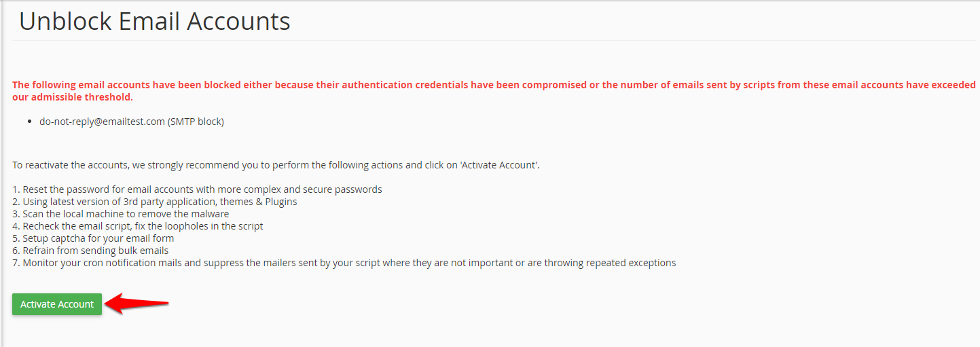Click the Unblock Email Accounts heading
This screenshot has height=347, width=980.
(154, 21)
